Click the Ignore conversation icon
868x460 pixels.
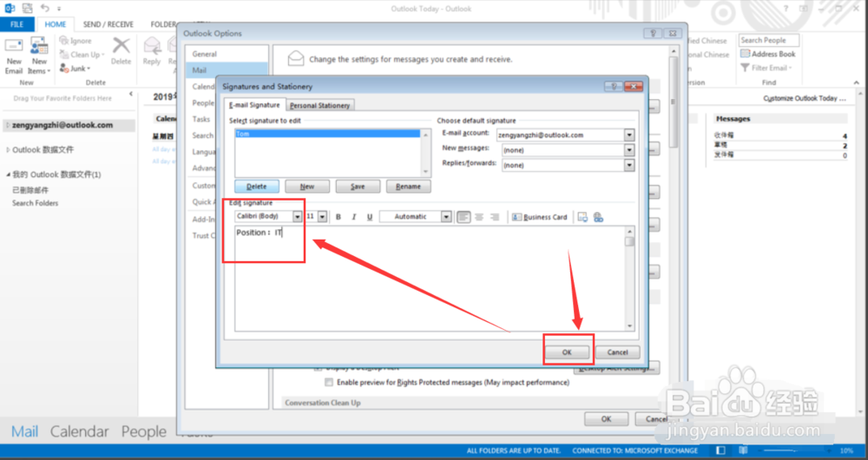(x=76, y=41)
